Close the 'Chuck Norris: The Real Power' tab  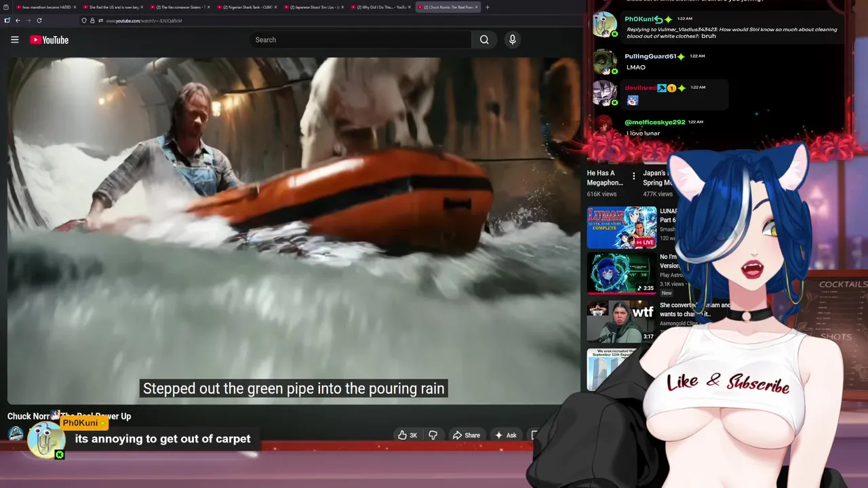pos(476,7)
